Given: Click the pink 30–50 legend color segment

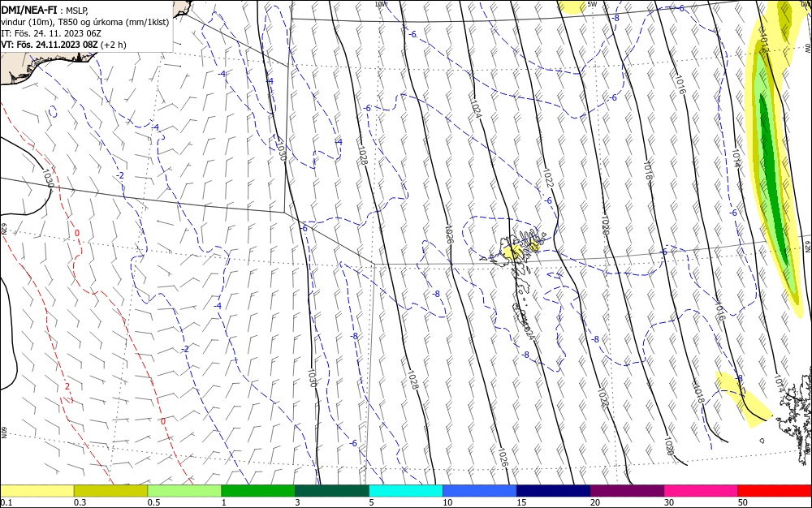Looking at the screenshot, I should (702, 491).
